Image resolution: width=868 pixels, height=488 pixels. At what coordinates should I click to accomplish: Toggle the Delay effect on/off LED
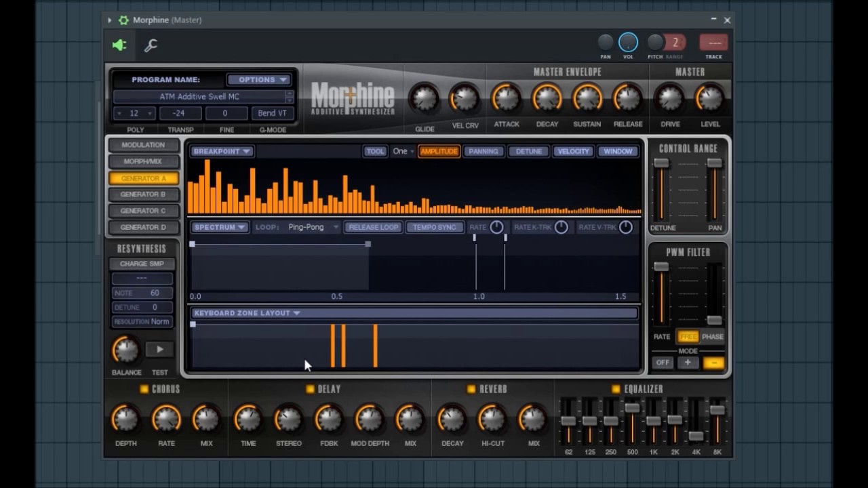(x=310, y=389)
